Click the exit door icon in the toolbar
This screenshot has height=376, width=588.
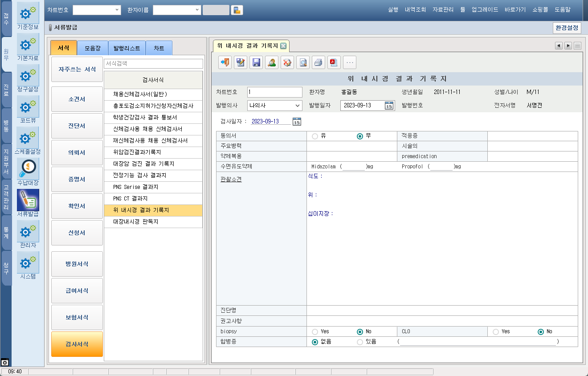click(225, 63)
